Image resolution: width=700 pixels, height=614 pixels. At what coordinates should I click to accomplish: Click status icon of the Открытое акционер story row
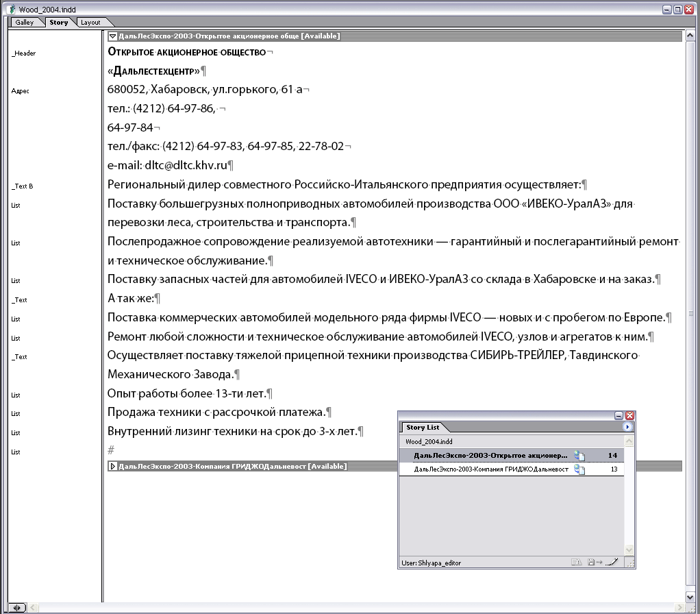tap(579, 456)
